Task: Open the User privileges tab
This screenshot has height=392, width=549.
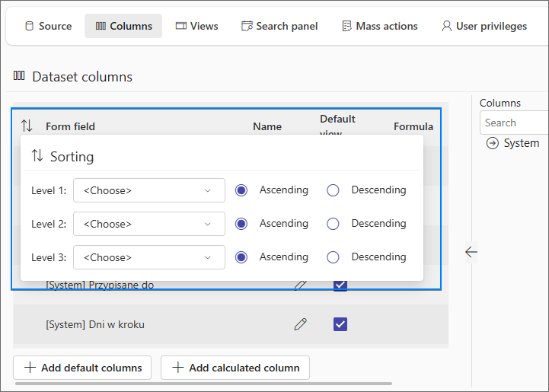Action: [x=484, y=26]
